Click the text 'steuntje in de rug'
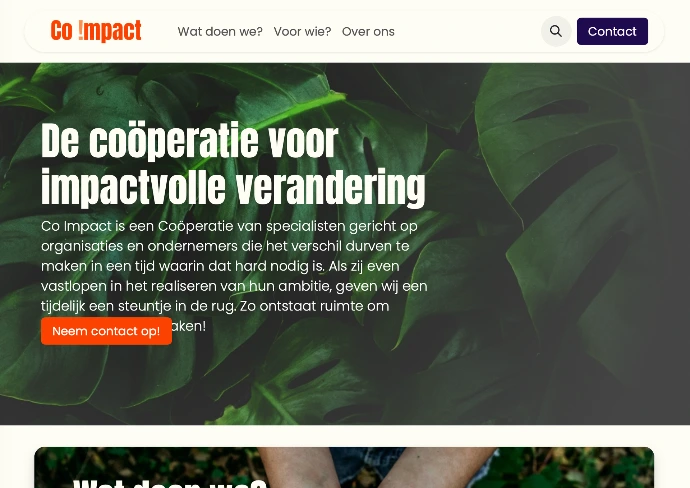Viewport: 690px width, 488px height. coord(176,306)
